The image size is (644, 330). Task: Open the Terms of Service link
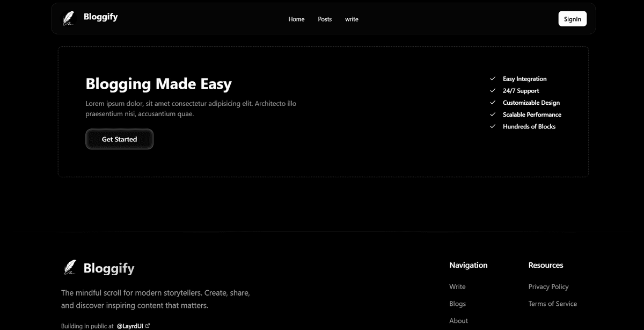[x=552, y=304]
